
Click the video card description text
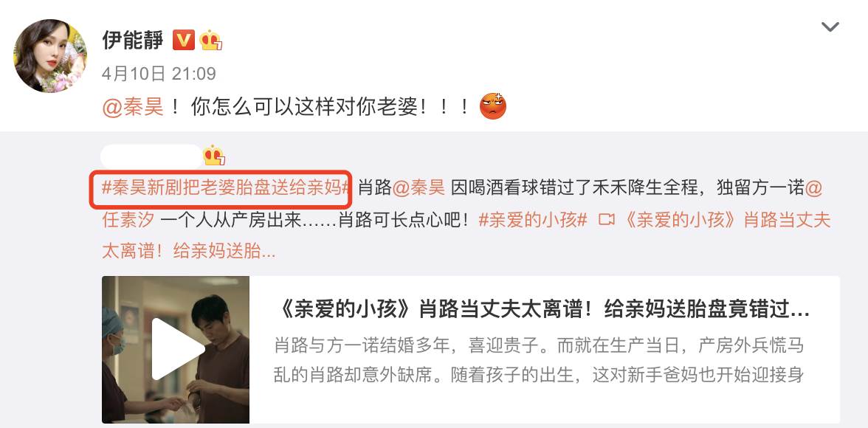tap(539, 361)
